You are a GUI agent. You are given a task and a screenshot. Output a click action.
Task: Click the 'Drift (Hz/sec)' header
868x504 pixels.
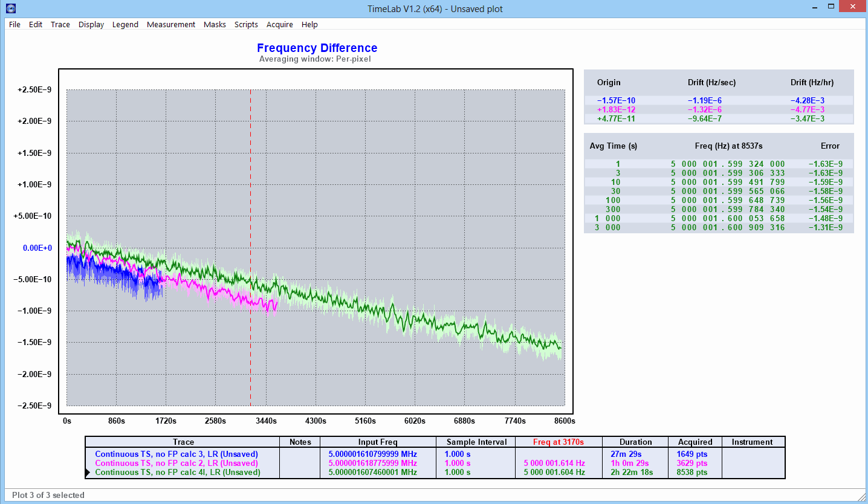[x=711, y=82]
